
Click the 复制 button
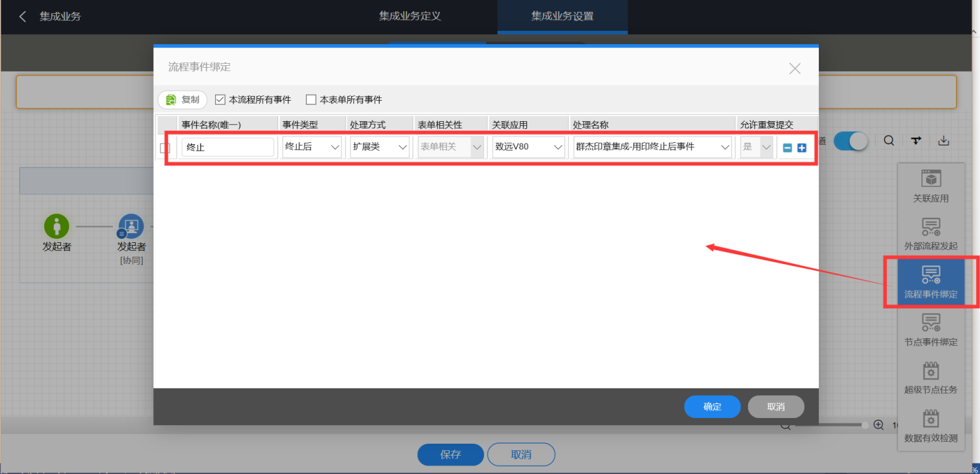(x=182, y=99)
